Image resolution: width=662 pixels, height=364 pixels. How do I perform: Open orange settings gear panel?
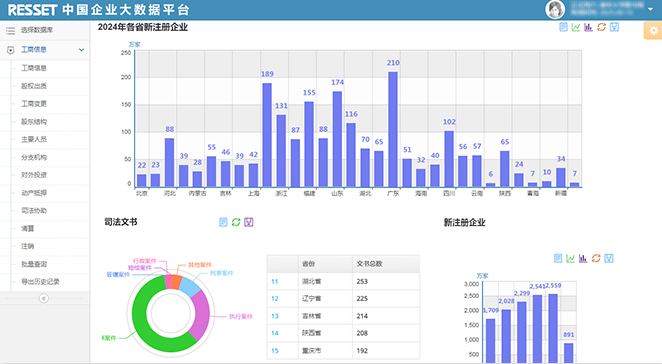click(x=654, y=30)
